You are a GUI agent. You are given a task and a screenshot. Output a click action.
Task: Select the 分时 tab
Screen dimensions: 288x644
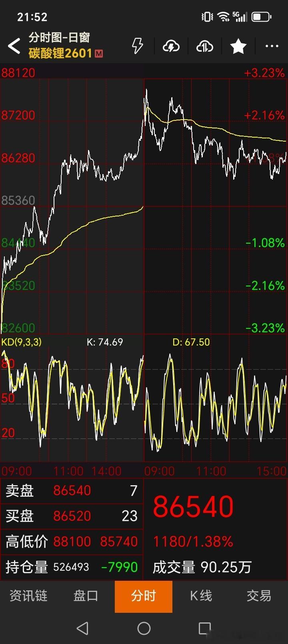click(144, 596)
